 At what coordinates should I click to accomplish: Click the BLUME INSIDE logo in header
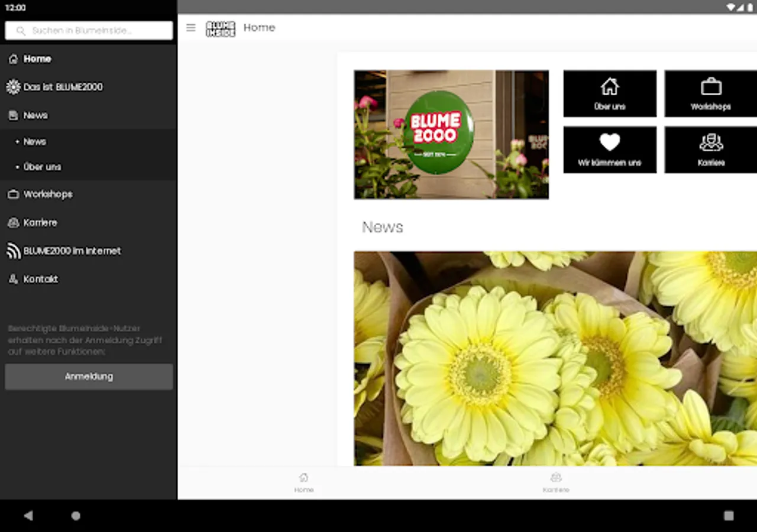tap(221, 28)
